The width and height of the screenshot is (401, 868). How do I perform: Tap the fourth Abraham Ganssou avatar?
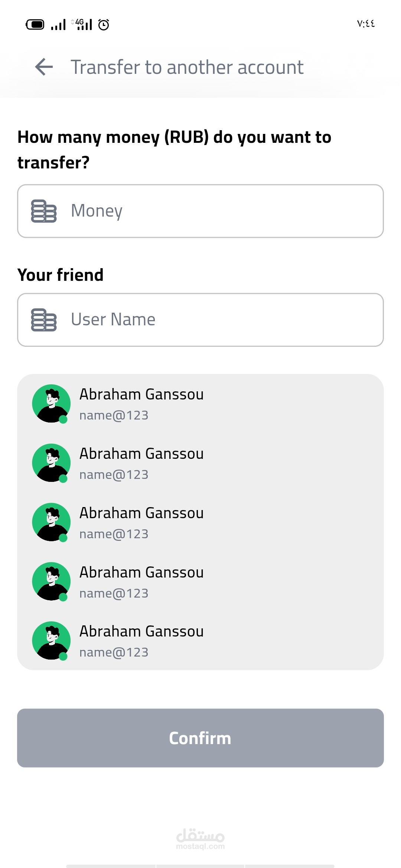51,581
